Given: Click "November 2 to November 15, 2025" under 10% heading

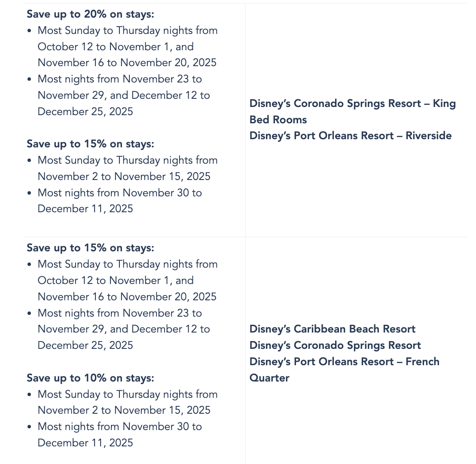Looking at the screenshot, I should click(124, 410).
